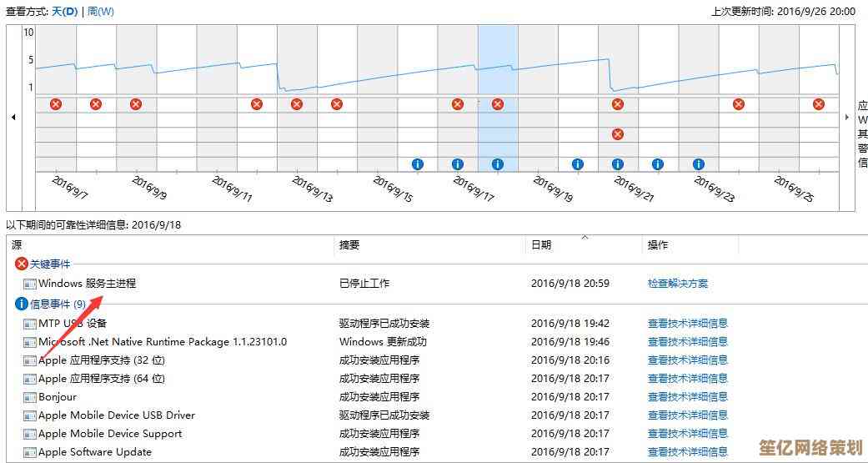Open 查看技术详细信息 for Apple Software Update
868x463 pixels.
pyautogui.click(x=687, y=452)
